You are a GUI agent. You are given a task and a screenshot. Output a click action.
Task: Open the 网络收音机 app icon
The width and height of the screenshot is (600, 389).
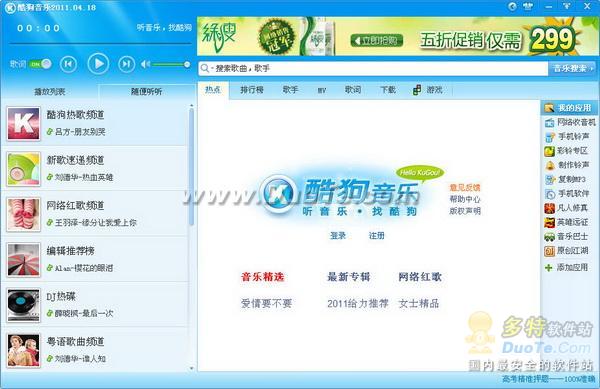tap(549, 122)
